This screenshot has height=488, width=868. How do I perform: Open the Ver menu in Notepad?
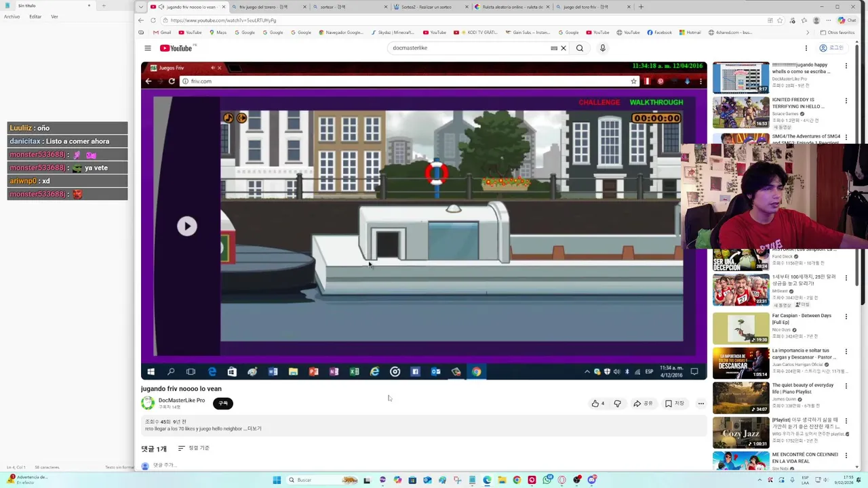click(x=54, y=17)
